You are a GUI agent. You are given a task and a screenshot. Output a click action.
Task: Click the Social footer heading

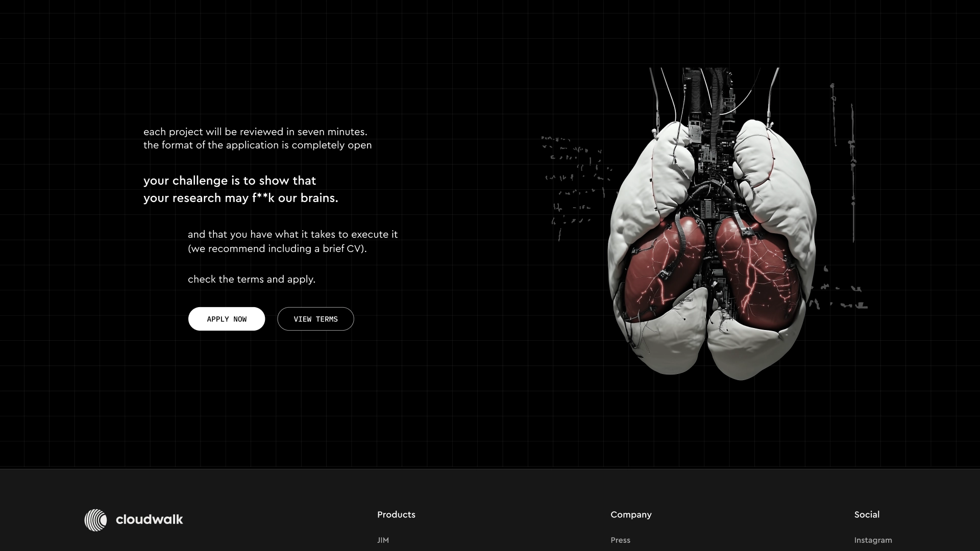(x=867, y=514)
